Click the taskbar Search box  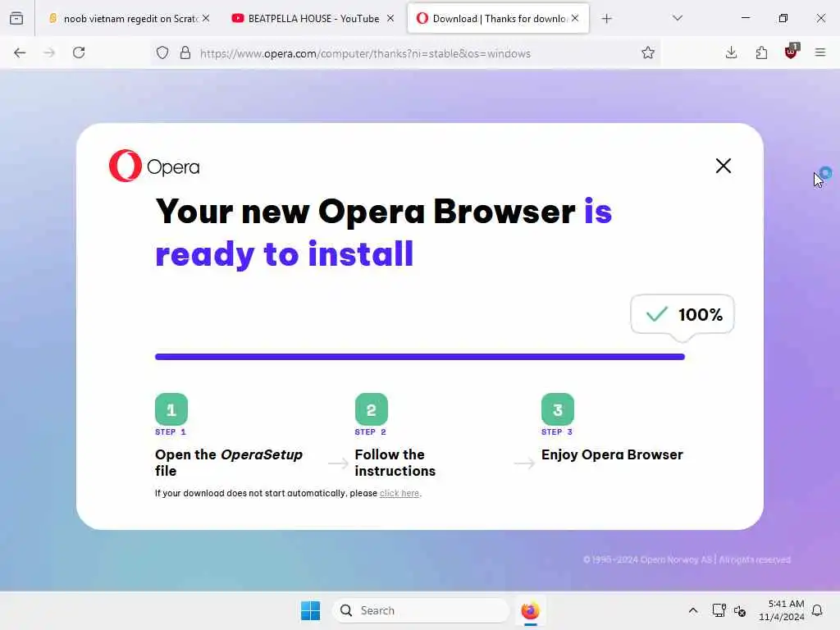tap(421, 610)
